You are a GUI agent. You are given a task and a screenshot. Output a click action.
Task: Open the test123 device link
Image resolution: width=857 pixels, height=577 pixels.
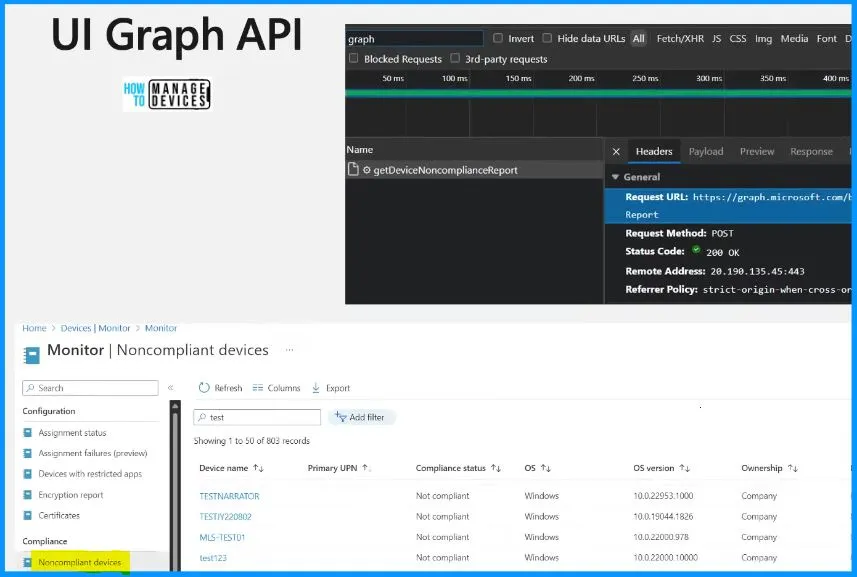click(x=213, y=558)
